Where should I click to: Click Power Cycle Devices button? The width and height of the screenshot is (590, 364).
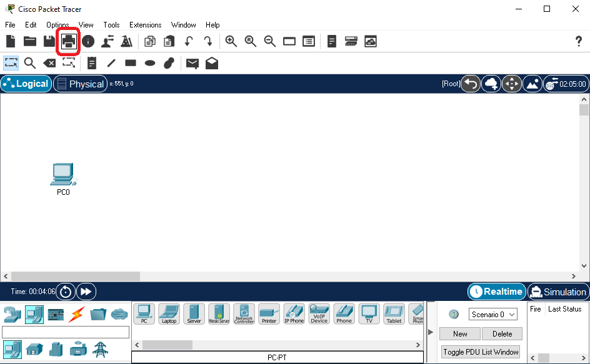66,292
